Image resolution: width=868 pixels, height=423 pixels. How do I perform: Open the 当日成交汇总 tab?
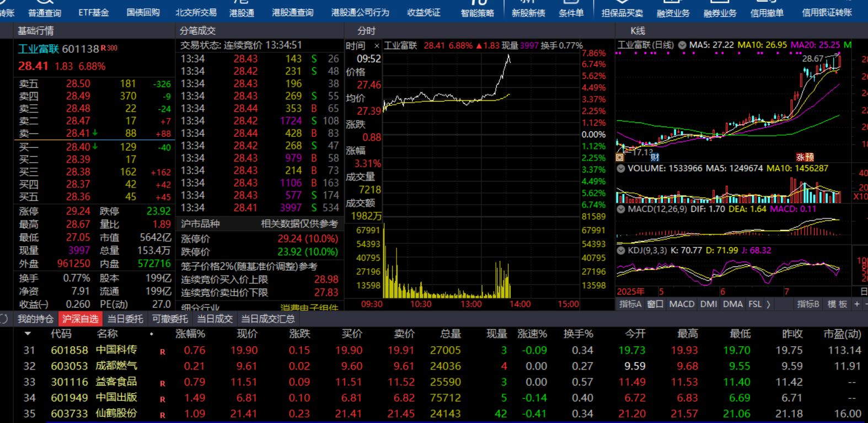click(x=268, y=319)
